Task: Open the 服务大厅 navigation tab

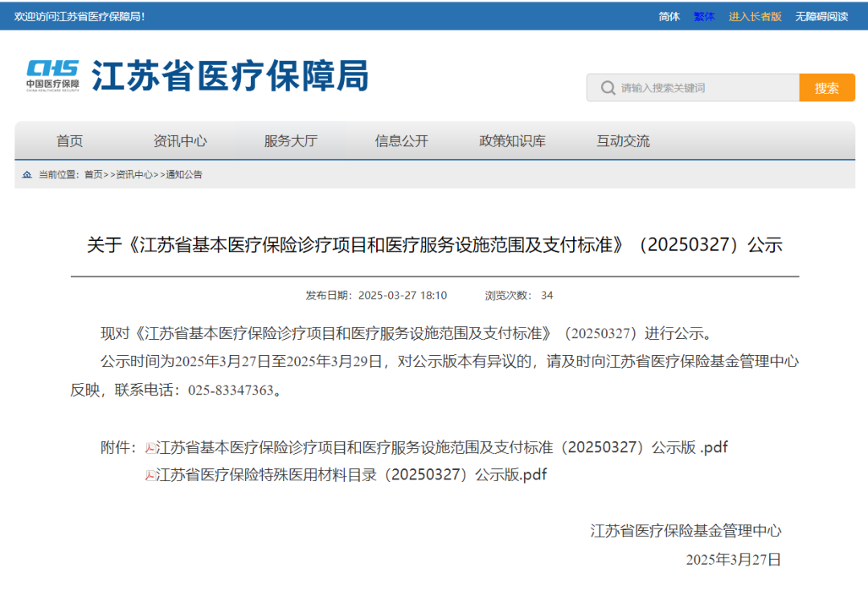Action: tap(291, 141)
